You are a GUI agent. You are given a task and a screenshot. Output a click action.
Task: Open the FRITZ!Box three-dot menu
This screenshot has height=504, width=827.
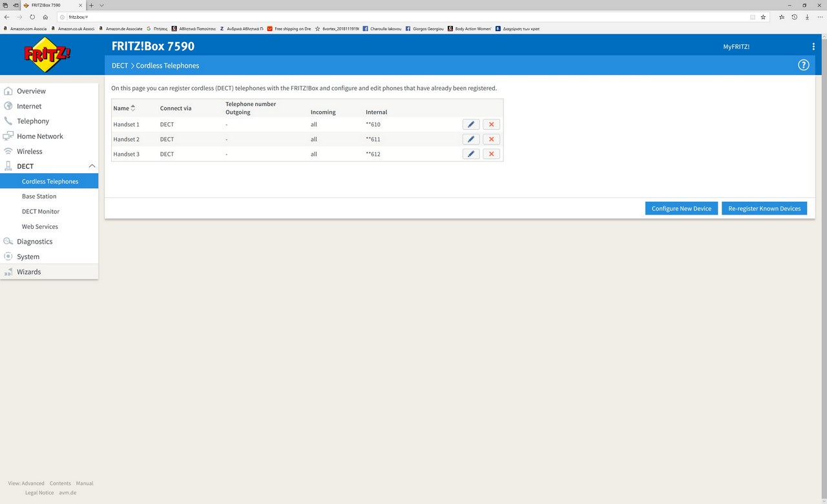813,47
